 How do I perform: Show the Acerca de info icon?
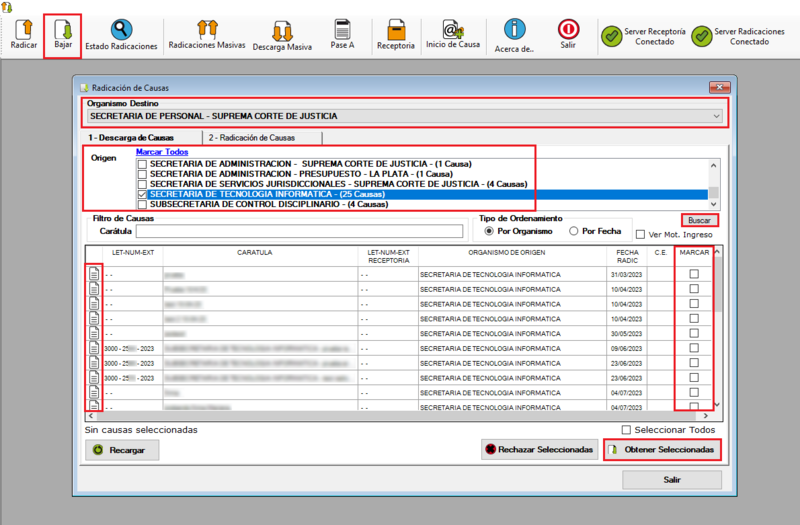tap(514, 29)
